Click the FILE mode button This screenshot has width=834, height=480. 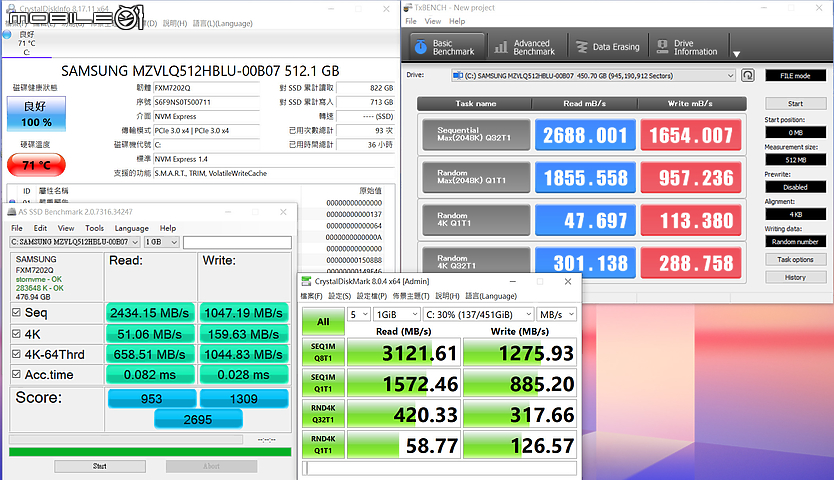tap(795, 76)
